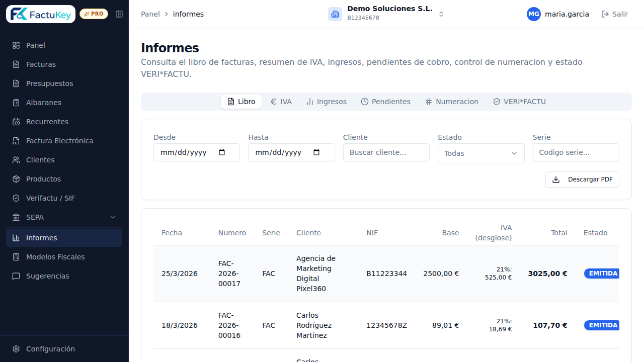
Task: Select the Libro tab
Action: (241, 102)
